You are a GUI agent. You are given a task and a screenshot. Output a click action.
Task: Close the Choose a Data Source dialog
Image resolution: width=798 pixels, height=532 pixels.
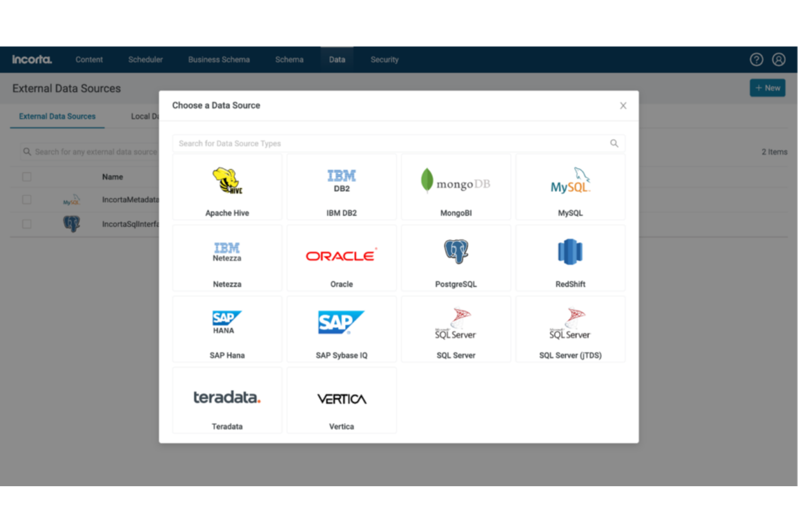623,106
